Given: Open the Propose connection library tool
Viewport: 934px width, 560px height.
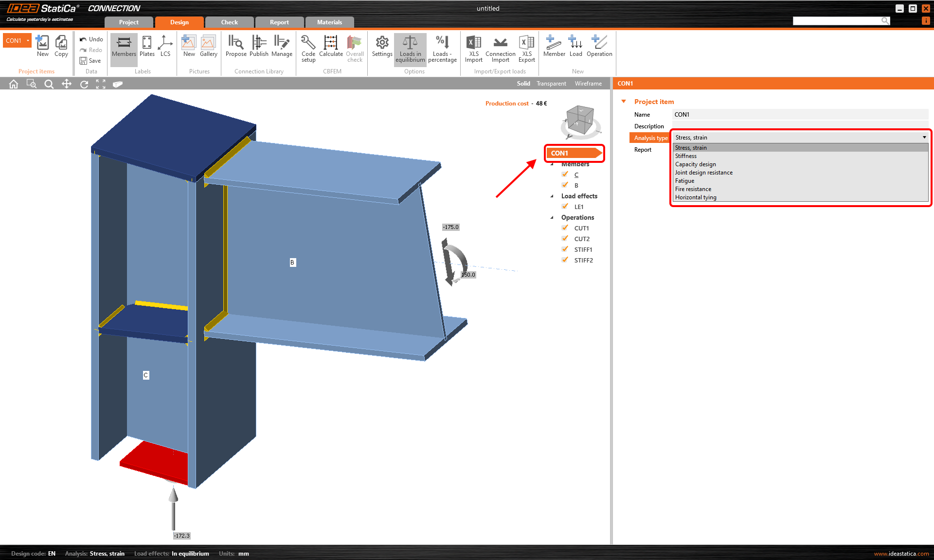Looking at the screenshot, I should pyautogui.click(x=236, y=48).
